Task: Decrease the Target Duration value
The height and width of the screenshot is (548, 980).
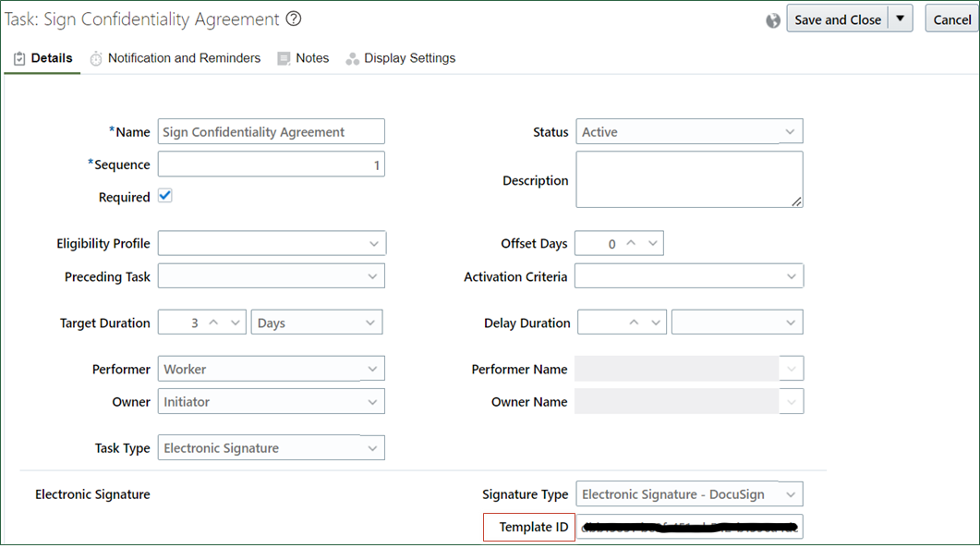Action: [x=236, y=323]
